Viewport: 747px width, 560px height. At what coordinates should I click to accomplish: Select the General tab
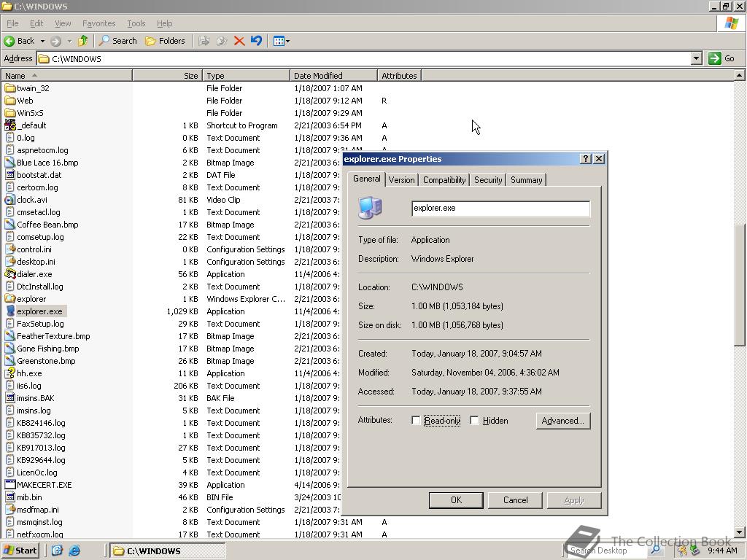pos(367,179)
